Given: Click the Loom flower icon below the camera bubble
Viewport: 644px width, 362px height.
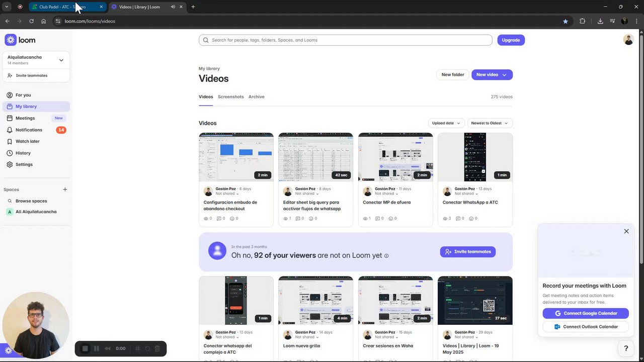Looking at the screenshot, I should point(9,350).
